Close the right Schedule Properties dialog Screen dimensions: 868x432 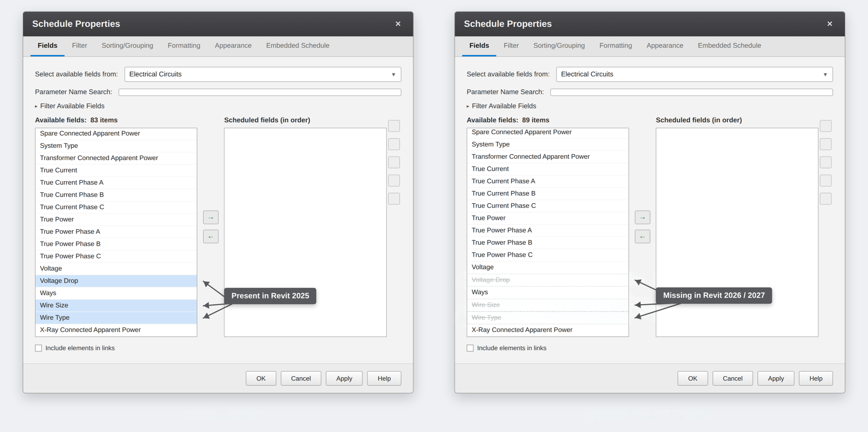830,24
